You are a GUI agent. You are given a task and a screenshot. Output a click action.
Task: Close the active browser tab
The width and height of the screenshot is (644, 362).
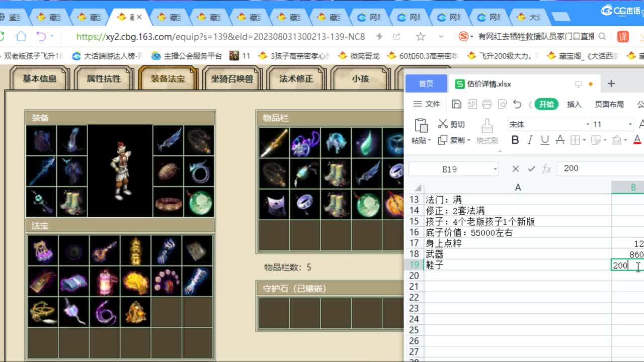tap(139, 17)
